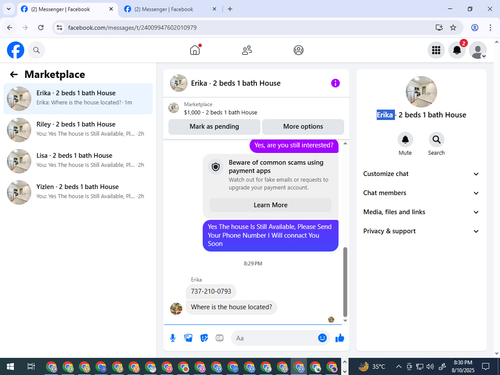
Task: Open the weather widget showing 35°C
Action: [x=372, y=367]
